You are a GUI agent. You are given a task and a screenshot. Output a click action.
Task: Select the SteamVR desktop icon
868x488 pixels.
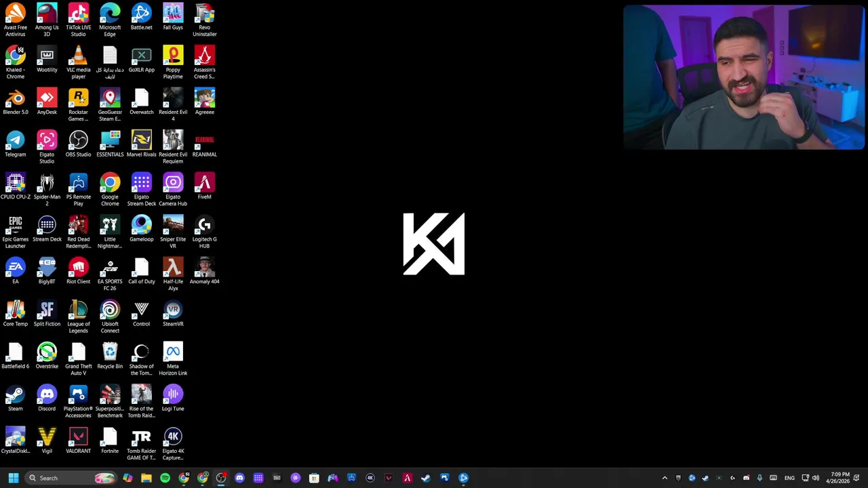[173, 314]
